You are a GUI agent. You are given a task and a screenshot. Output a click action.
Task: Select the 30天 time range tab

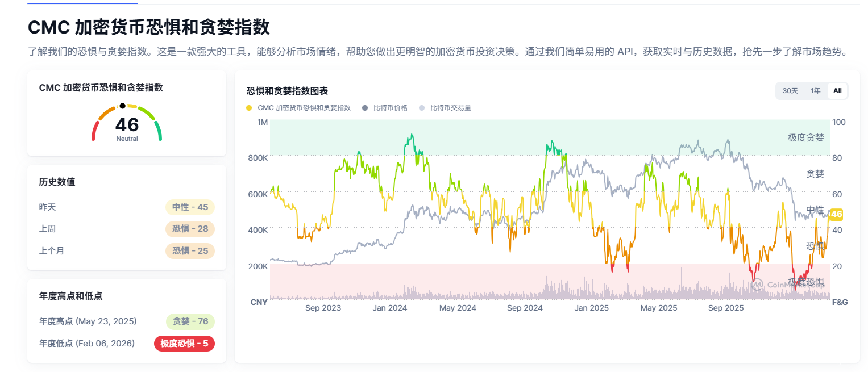(x=790, y=91)
